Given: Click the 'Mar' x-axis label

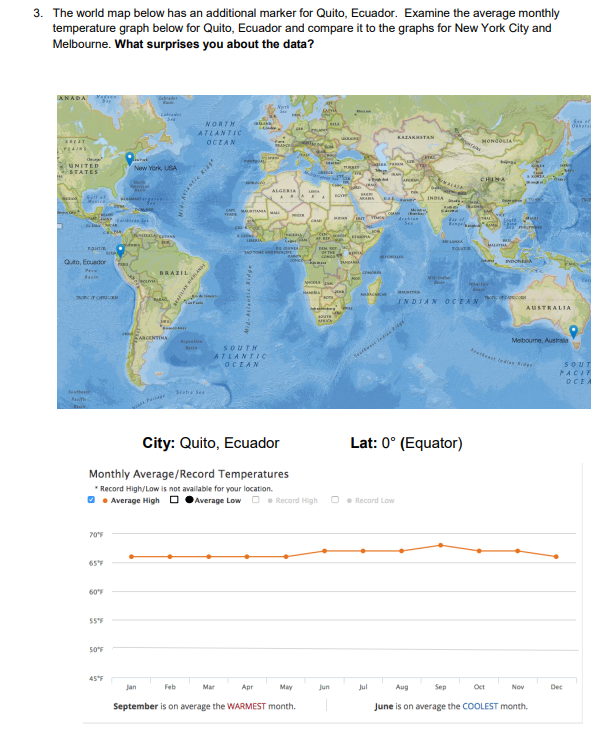Looking at the screenshot, I should (x=209, y=687).
